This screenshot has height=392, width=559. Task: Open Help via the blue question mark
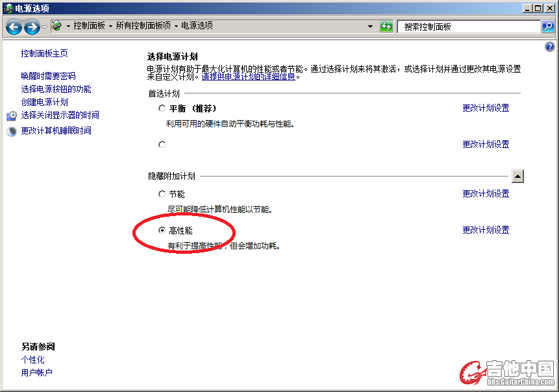point(549,47)
